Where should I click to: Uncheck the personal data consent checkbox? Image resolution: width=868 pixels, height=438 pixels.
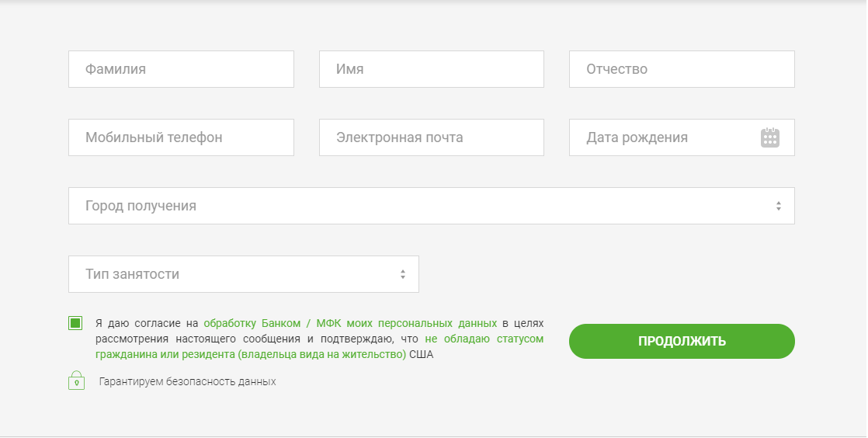click(75, 323)
